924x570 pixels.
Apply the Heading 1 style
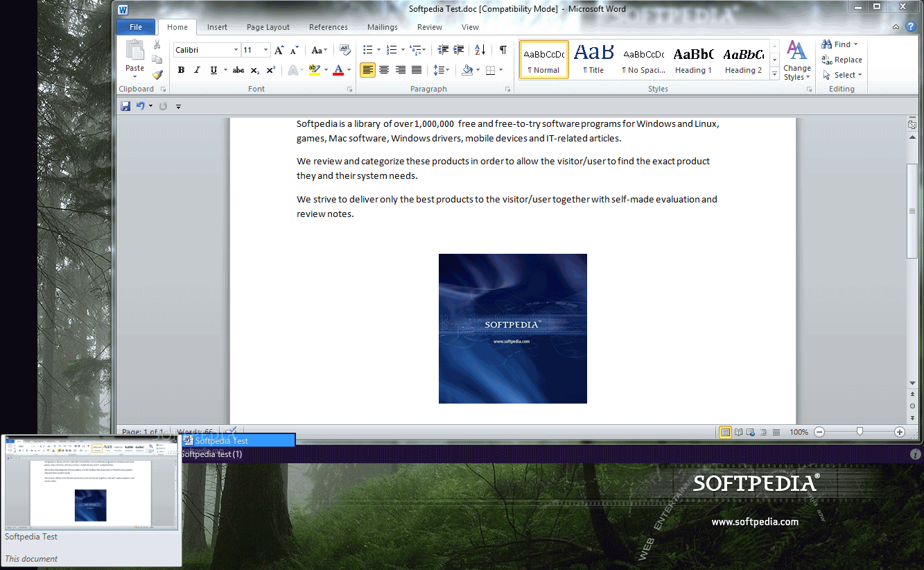click(693, 60)
